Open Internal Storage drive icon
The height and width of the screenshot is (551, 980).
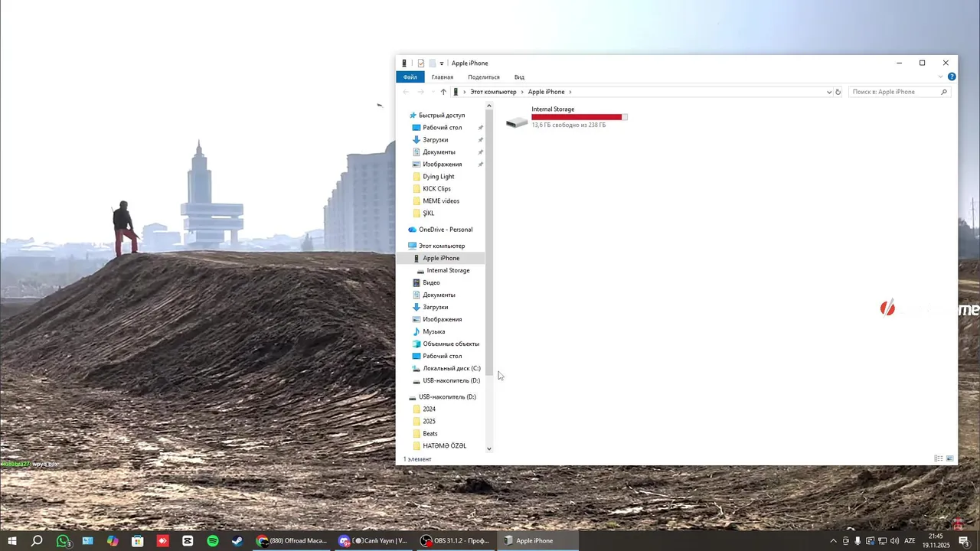(x=517, y=121)
